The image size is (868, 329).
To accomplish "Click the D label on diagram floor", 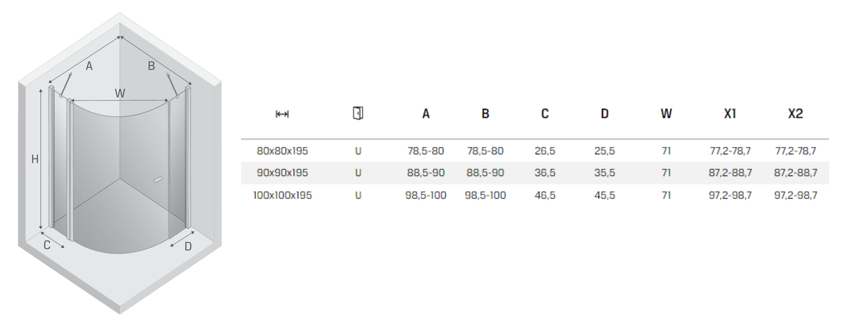I will (x=188, y=247).
